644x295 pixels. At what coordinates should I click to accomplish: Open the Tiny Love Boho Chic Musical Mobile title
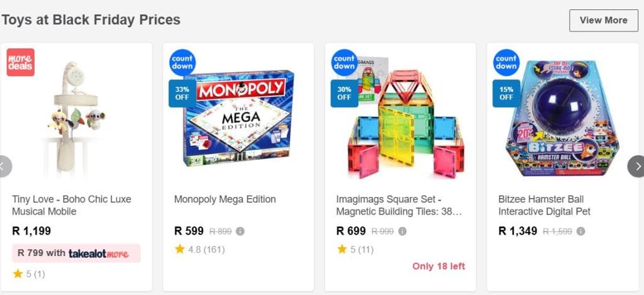[x=72, y=205]
